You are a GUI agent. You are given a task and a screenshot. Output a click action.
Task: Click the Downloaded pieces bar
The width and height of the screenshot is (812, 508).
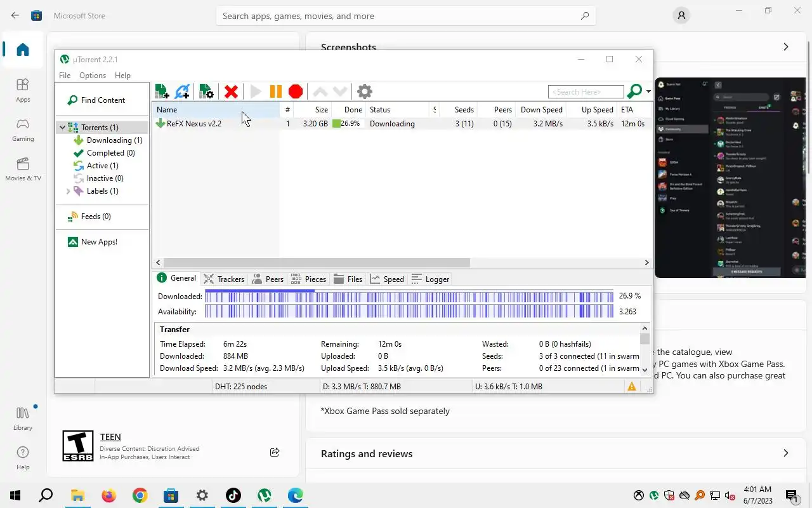(x=409, y=296)
